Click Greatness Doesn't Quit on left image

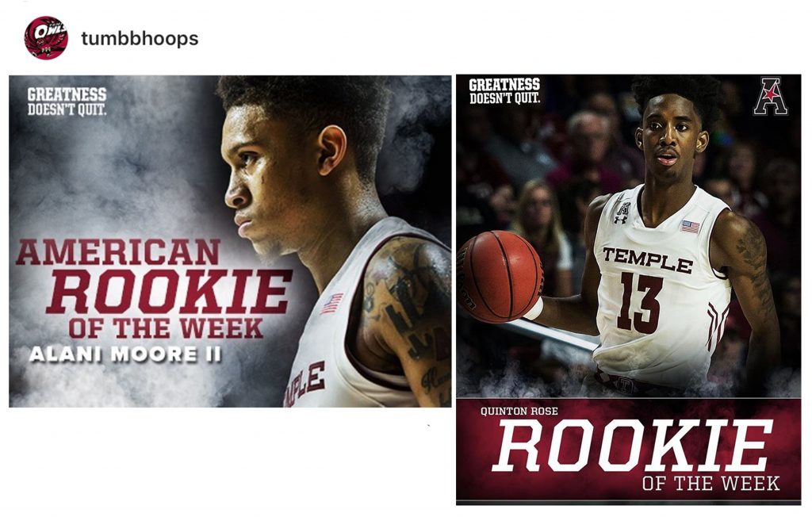pos(67,101)
